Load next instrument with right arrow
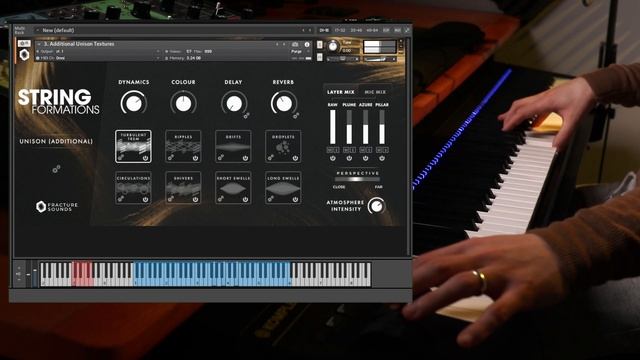Viewport: 640px width, 360px height. tap(284, 44)
